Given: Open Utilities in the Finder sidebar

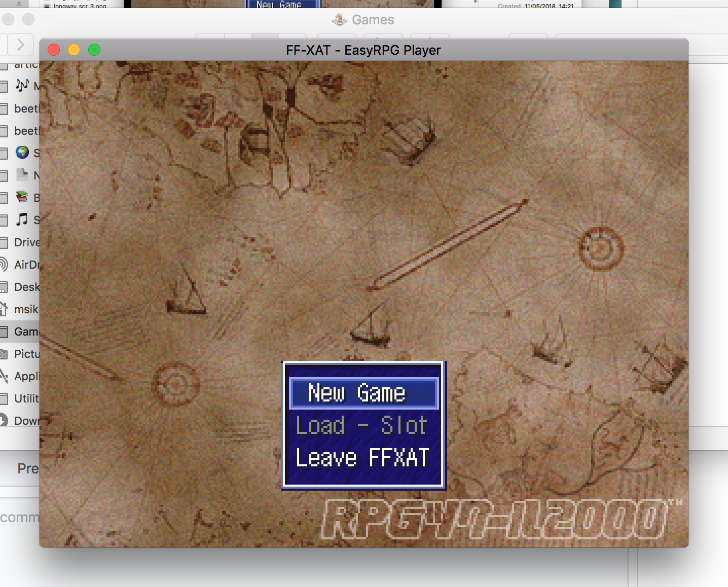Looking at the screenshot, I should (20, 398).
